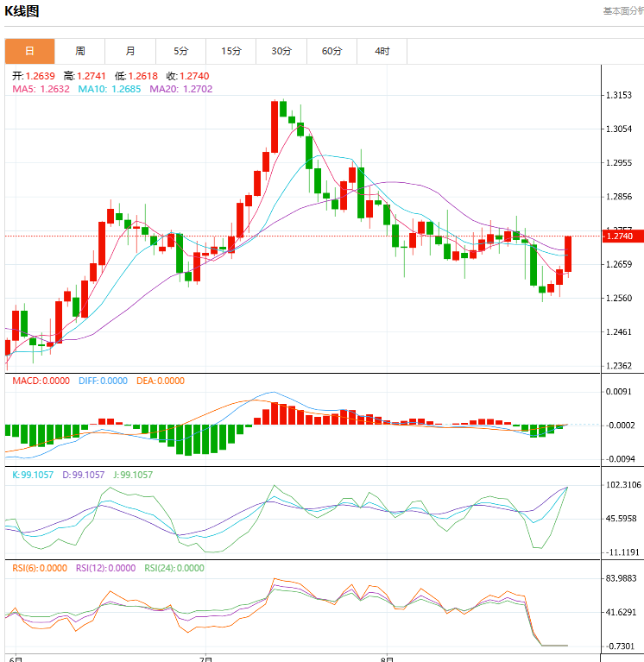Open the 基本面分析 link
The height and width of the screenshot is (662, 644).
point(623,11)
